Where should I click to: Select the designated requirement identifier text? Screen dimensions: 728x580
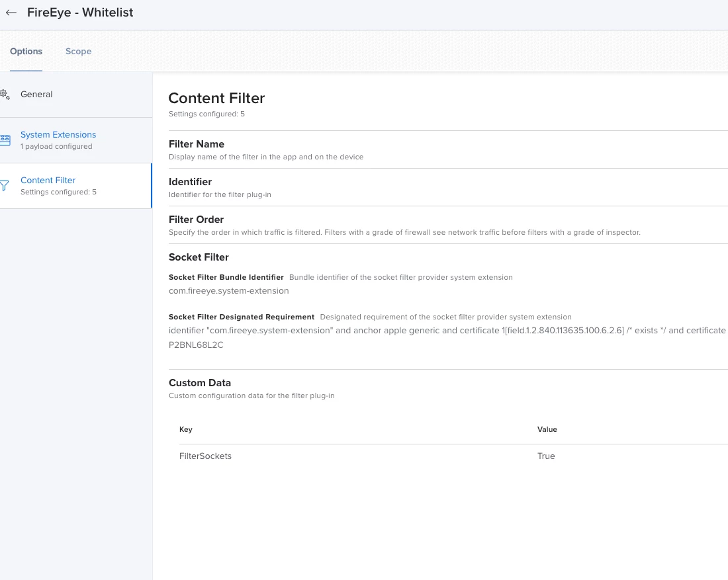point(448,331)
